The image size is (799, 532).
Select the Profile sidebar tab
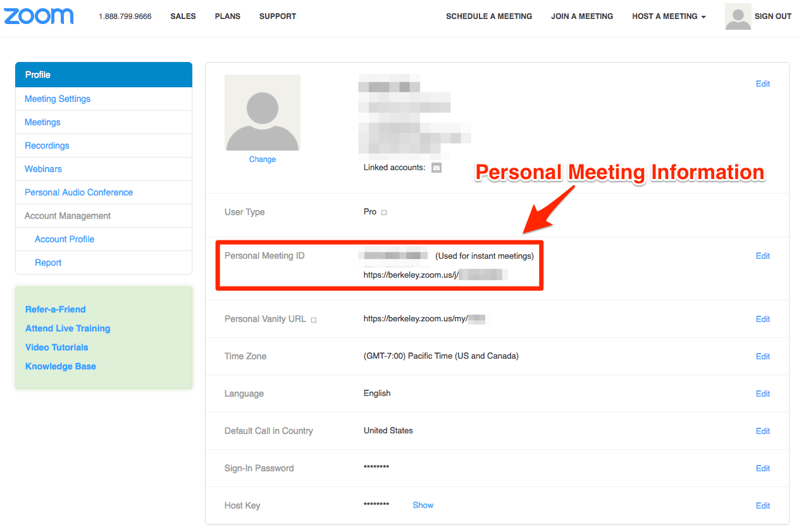pyautogui.click(x=104, y=75)
